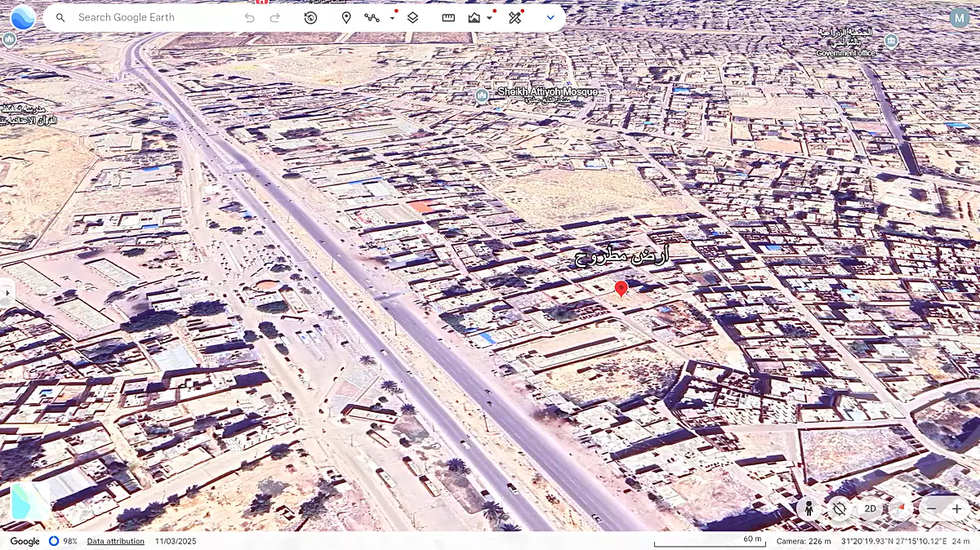980x550 pixels.
Task: Expand the toolbar blue chevron
Action: 550,17
